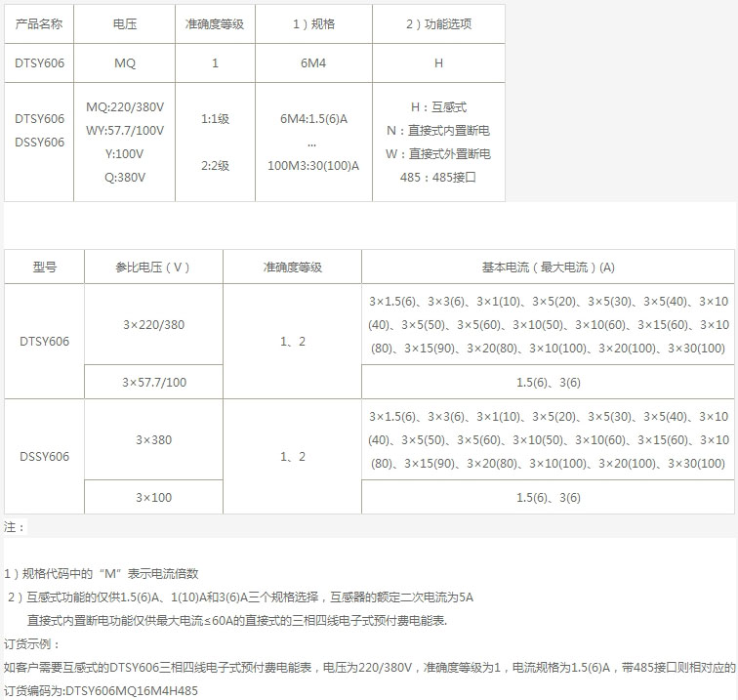Click the N：直接式内置断电 function option
This screenshot has height=700, width=738.
[x=438, y=131]
